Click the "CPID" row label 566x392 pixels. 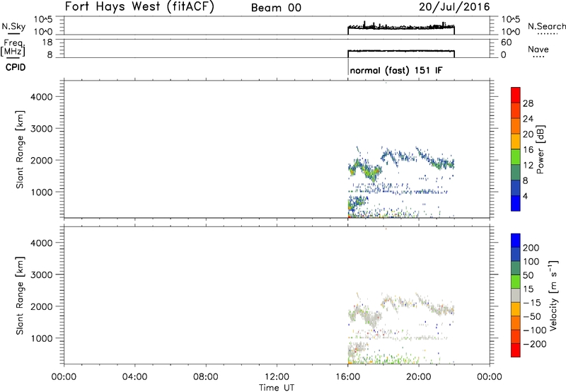(16, 67)
